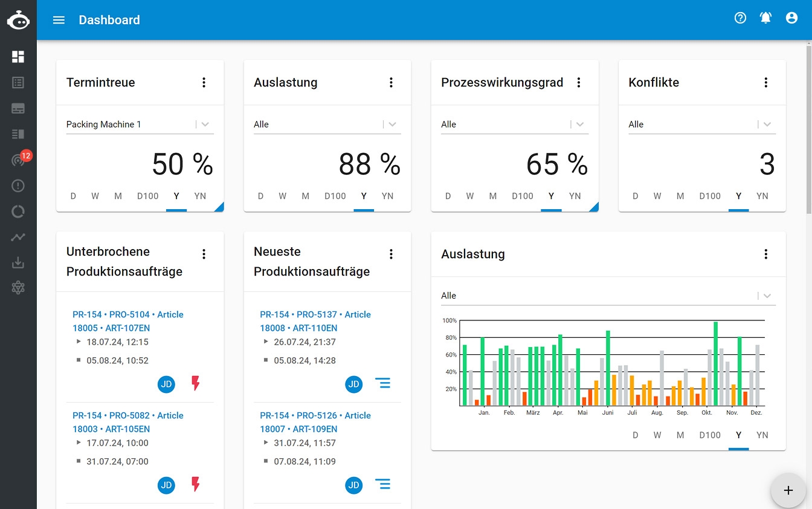Click the JD avatar on PRO-5126
Image resolution: width=812 pixels, height=509 pixels.
(x=354, y=485)
